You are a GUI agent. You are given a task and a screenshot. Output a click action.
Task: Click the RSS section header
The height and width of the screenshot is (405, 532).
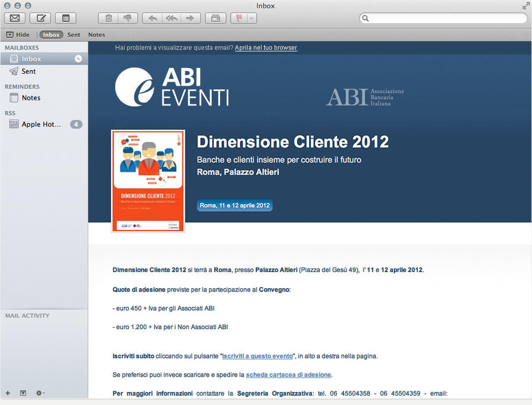(10, 113)
